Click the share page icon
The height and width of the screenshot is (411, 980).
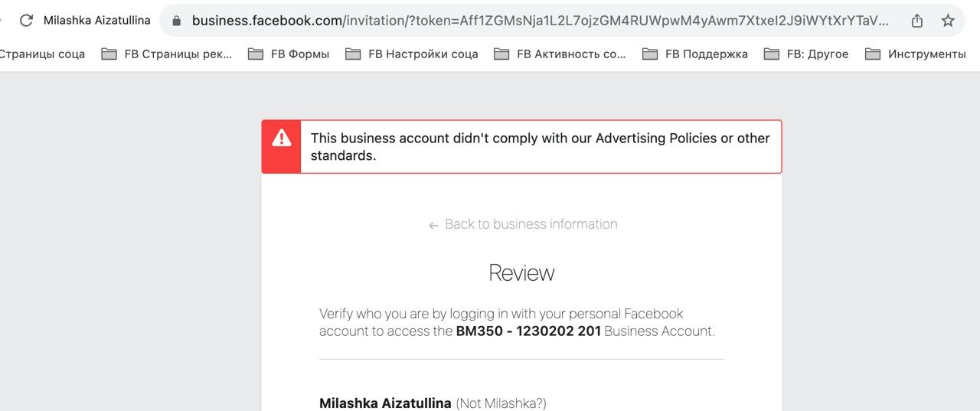(x=917, y=21)
